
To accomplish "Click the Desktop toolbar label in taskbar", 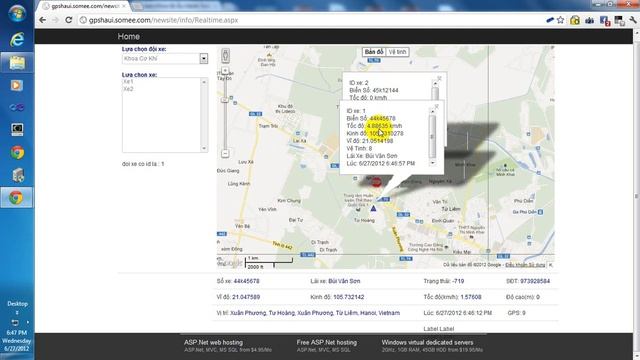I will click(x=17, y=304).
